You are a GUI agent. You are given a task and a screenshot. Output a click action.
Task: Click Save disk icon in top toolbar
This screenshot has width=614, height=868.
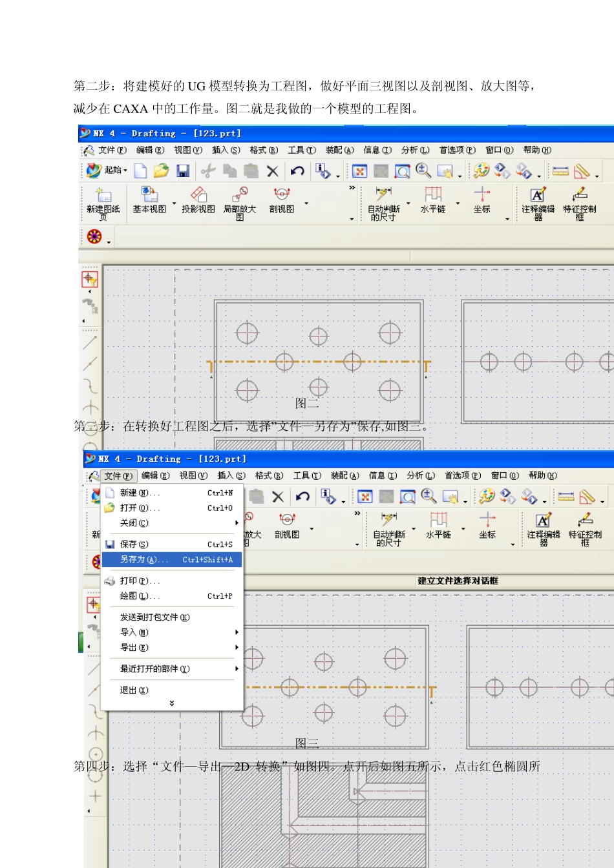coord(183,171)
